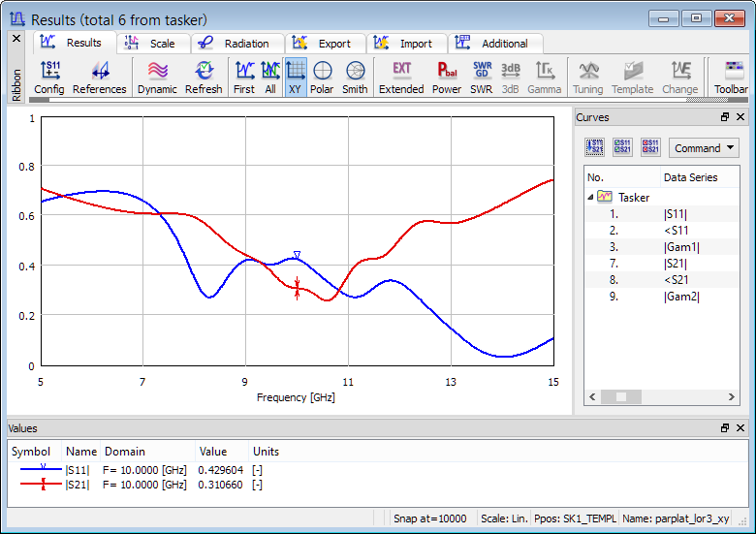The width and height of the screenshot is (756, 534).
Task: Toggle showing All curves
Action: click(270, 77)
